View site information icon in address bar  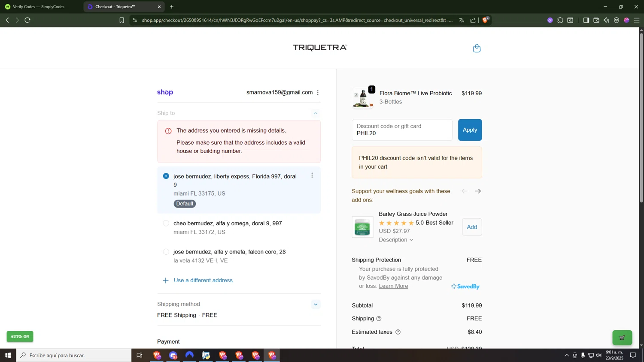point(135,20)
